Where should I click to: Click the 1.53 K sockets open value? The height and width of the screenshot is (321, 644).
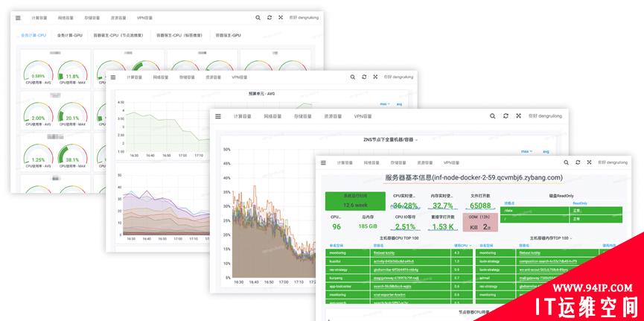coord(443,226)
